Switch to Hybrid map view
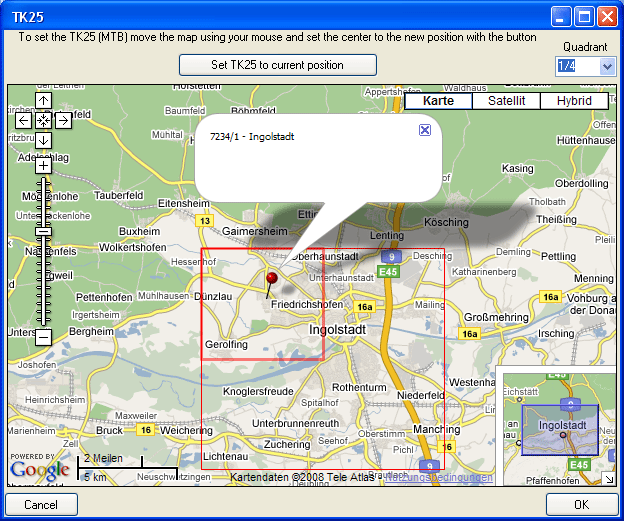The image size is (624, 521). tap(574, 101)
